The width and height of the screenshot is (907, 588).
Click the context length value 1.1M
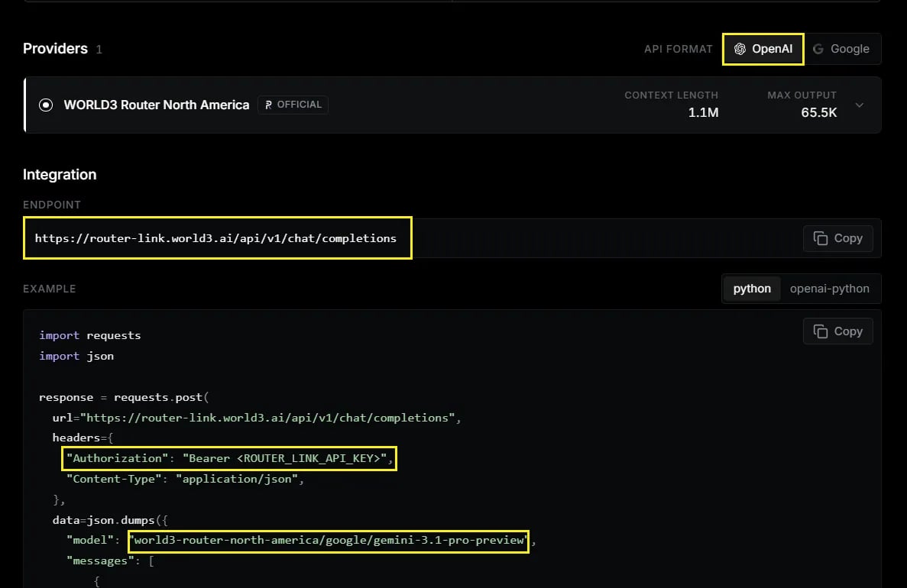pos(704,113)
